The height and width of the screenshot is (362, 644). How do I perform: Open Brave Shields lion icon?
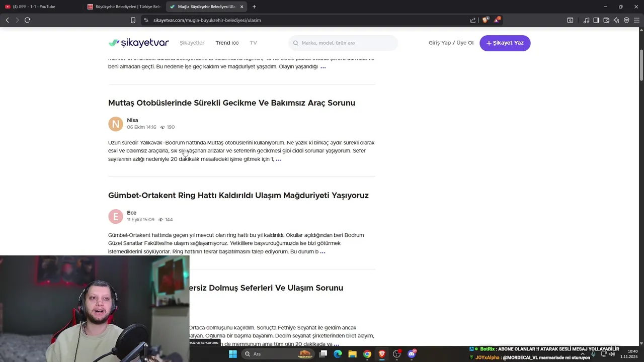[x=485, y=20]
